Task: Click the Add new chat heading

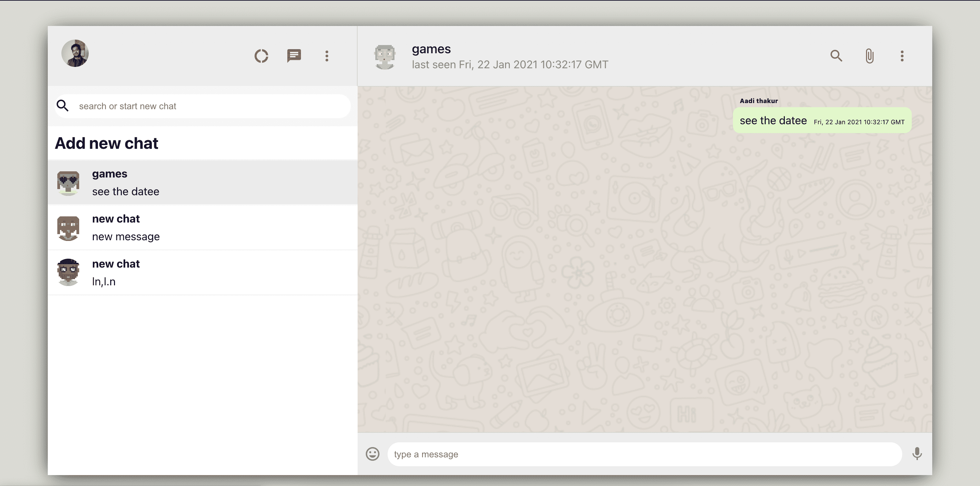Action: 106,143
